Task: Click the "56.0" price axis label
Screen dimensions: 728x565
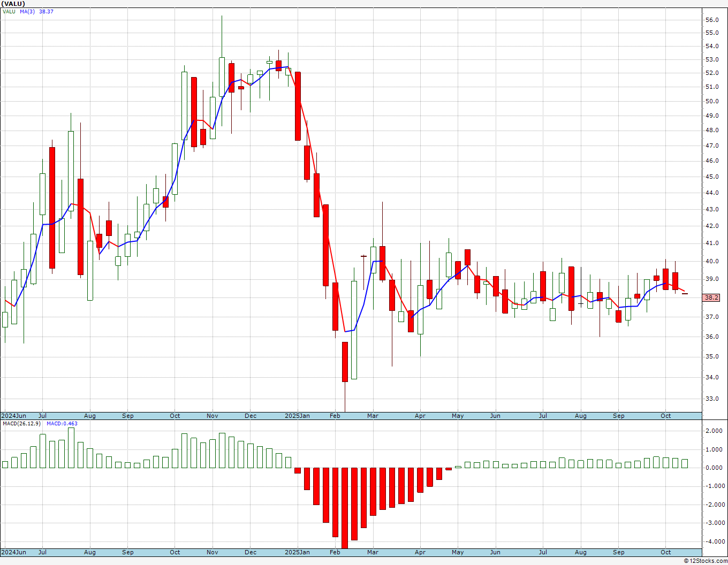Action: [x=712, y=20]
